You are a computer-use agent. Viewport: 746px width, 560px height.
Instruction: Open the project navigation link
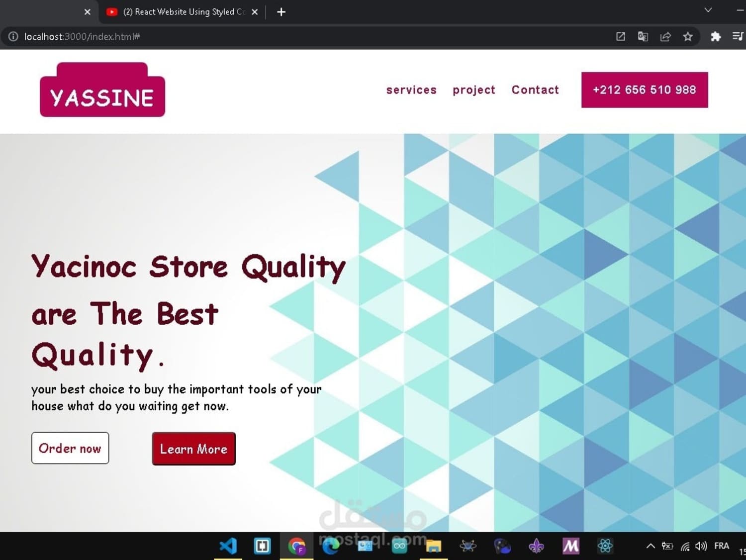pyautogui.click(x=474, y=90)
